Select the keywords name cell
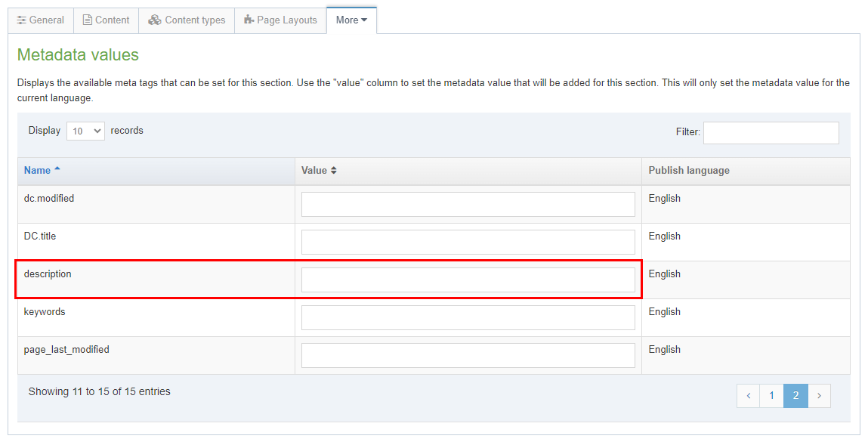The width and height of the screenshot is (868, 445). [156, 318]
